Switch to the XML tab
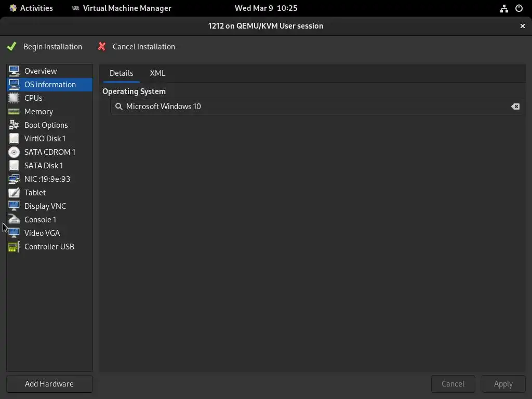Screen dimensions: 532x399 pyautogui.click(x=157, y=73)
